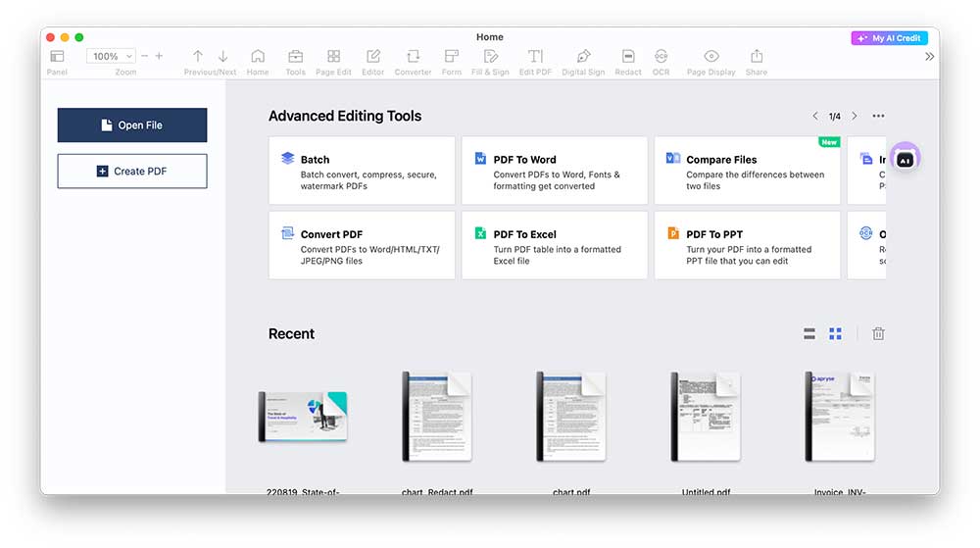The width and height of the screenshot is (980, 548).
Task: Click the zoom in plus button
Action: pos(159,57)
